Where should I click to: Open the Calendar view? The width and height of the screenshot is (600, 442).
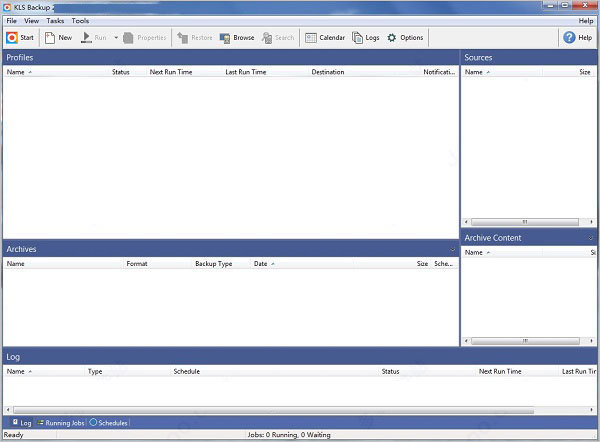[x=325, y=38]
